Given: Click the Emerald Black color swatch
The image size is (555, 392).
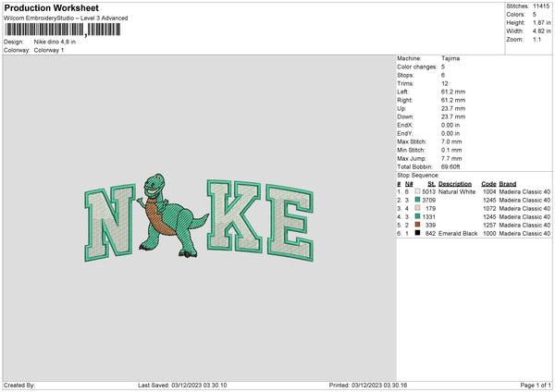Looking at the screenshot, I should [x=417, y=233].
